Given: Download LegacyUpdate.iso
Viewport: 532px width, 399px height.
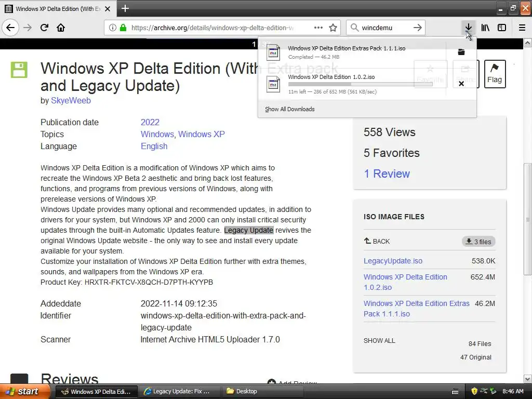Looking at the screenshot, I should [x=393, y=261].
